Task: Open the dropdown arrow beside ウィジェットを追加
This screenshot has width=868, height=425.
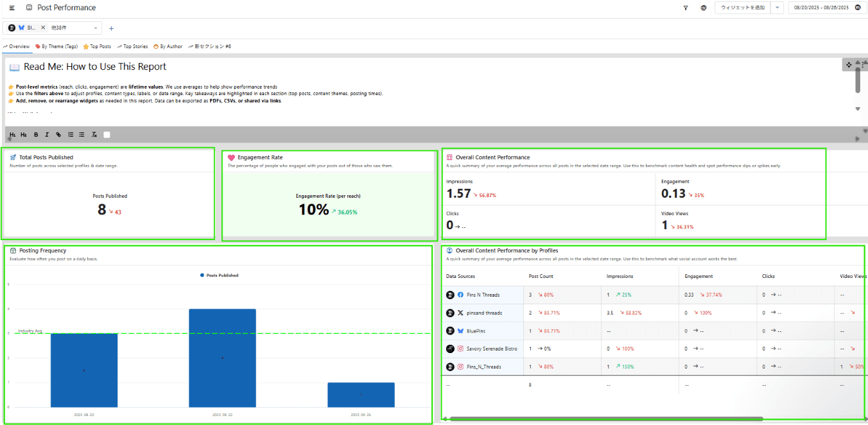Action: click(x=777, y=8)
